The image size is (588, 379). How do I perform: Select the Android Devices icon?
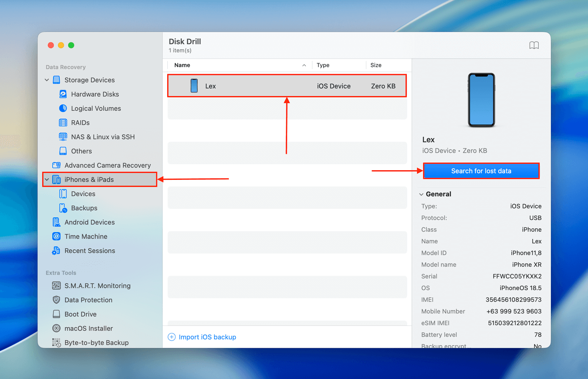point(56,222)
